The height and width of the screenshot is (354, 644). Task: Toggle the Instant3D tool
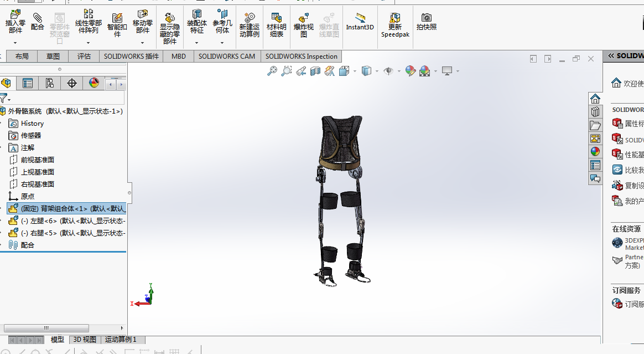tap(360, 22)
